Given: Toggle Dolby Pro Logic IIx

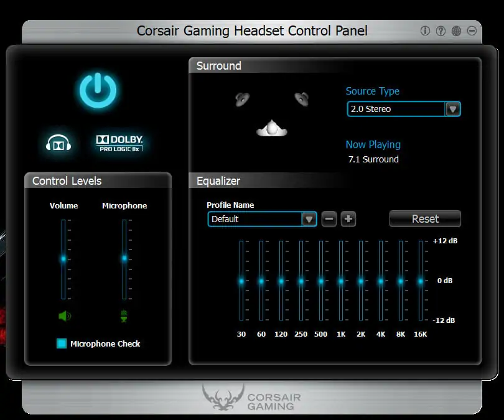Looking at the screenshot, I should click(x=119, y=143).
